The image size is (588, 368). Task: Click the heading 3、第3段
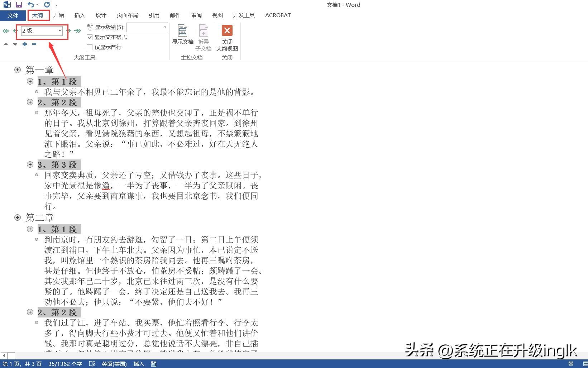pyautogui.click(x=57, y=164)
